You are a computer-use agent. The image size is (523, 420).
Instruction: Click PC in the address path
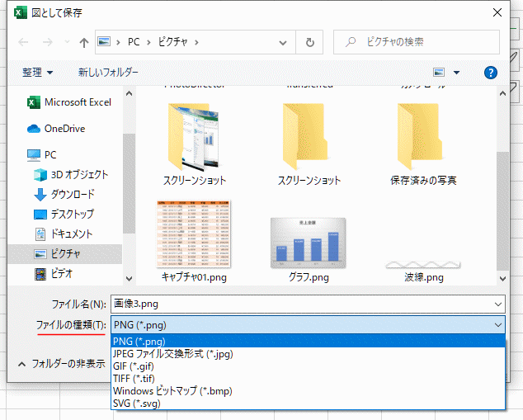[134, 42]
